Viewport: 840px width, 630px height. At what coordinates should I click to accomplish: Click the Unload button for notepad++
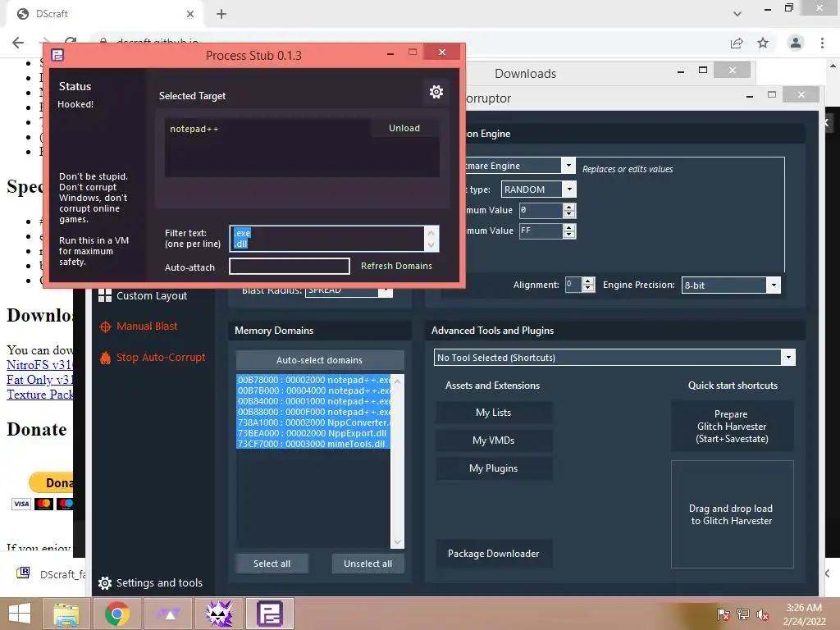[x=404, y=128]
